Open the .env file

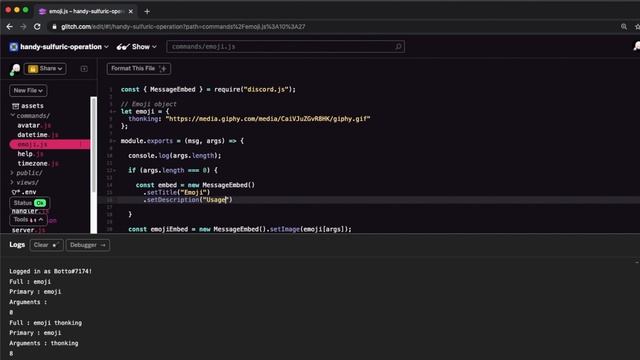pyautogui.click(x=24, y=192)
